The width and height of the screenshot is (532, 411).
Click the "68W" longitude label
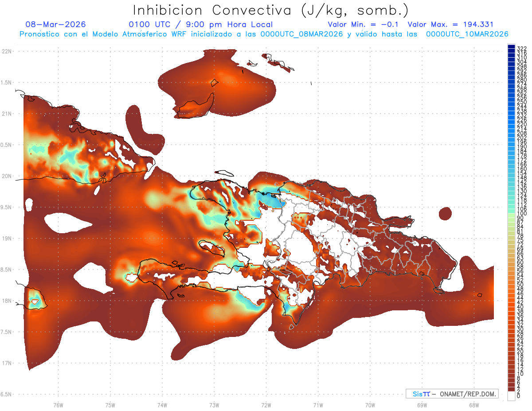[x=473, y=405]
